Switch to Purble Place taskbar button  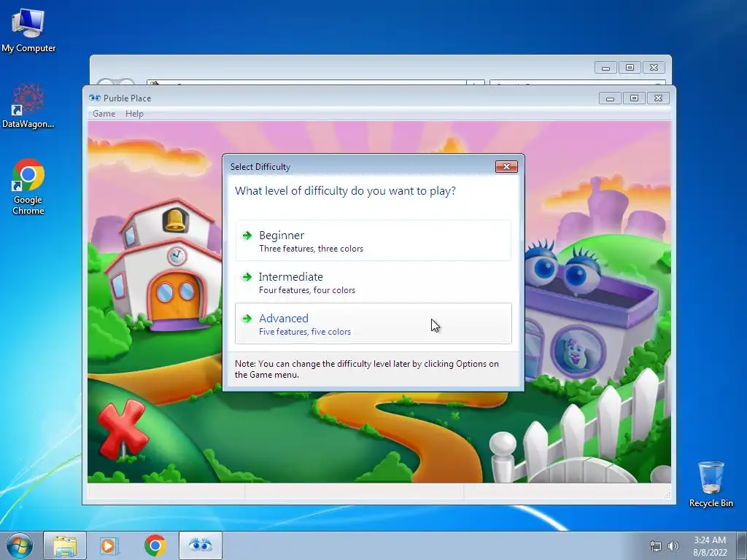(x=200, y=545)
